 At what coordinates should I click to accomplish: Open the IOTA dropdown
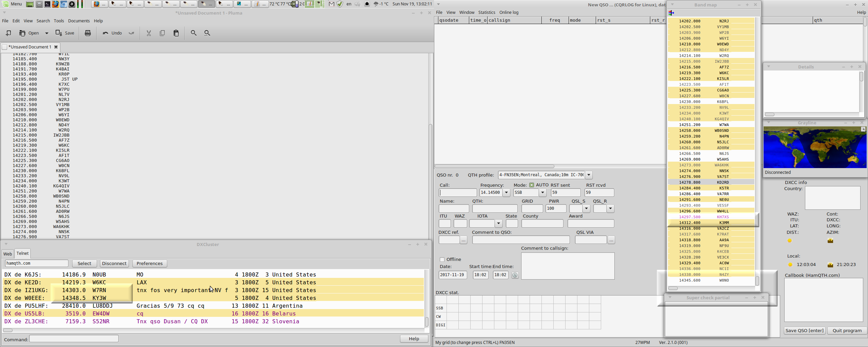point(498,224)
